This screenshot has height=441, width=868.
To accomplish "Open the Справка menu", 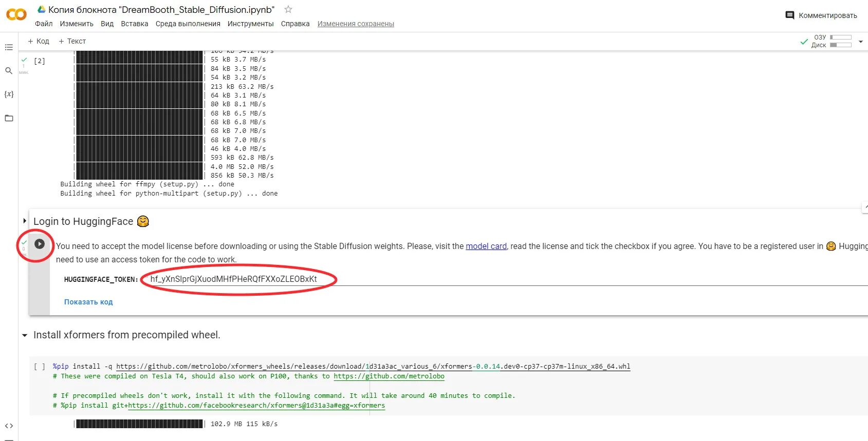I will (x=295, y=24).
